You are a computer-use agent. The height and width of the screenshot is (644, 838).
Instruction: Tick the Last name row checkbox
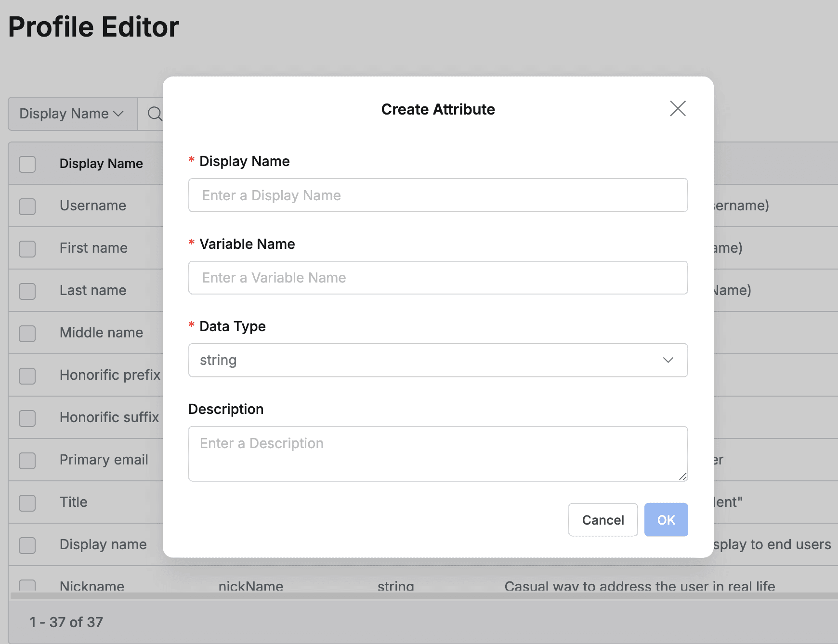[27, 291]
